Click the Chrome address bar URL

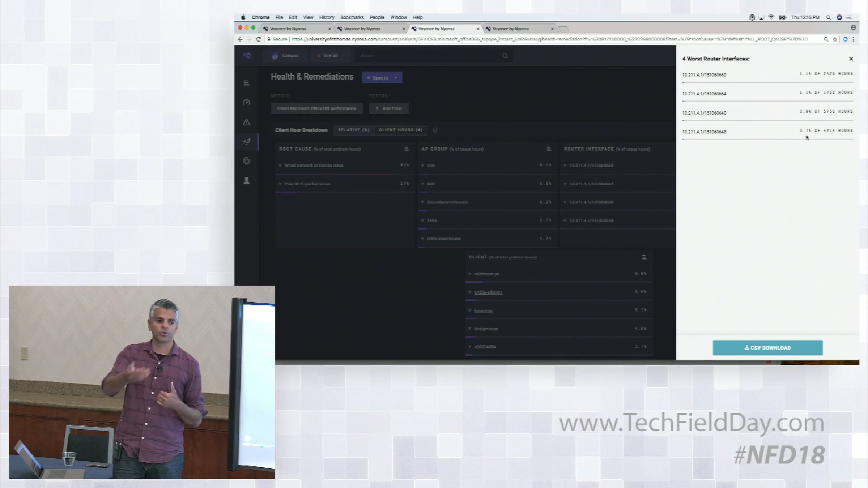coord(549,39)
